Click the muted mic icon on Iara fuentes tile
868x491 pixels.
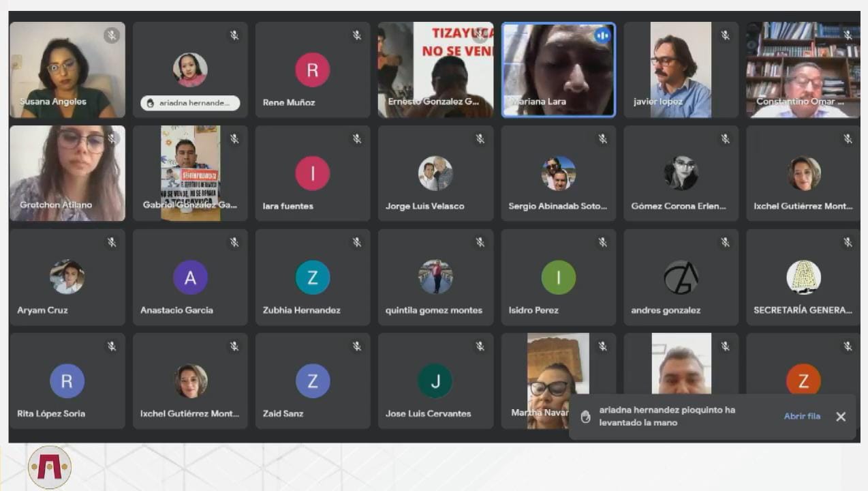coord(356,139)
